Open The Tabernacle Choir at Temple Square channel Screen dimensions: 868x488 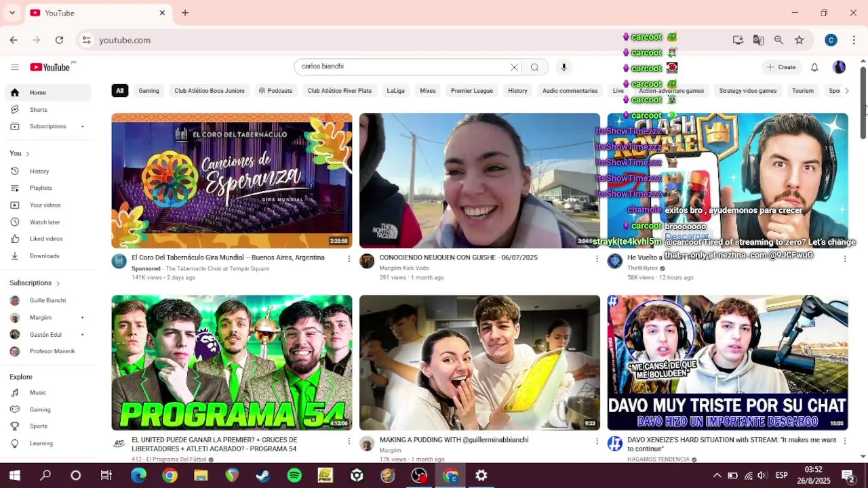(217, 269)
